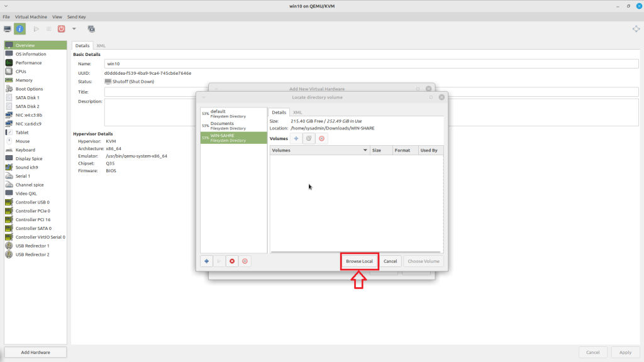The image size is (644, 362).
Task: Switch to XML tab in main window
Action: pyautogui.click(x=101, y=45)
